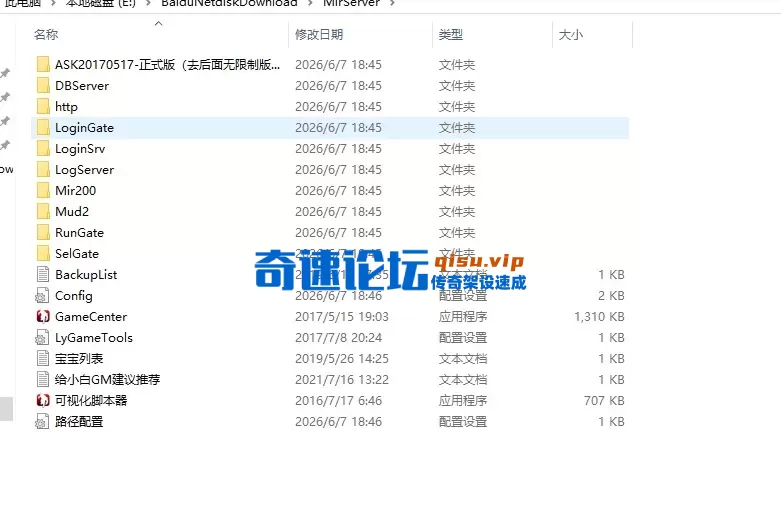Select the 可视化脚本器 file name
781x524 pixels.
(x=91, y=400)
